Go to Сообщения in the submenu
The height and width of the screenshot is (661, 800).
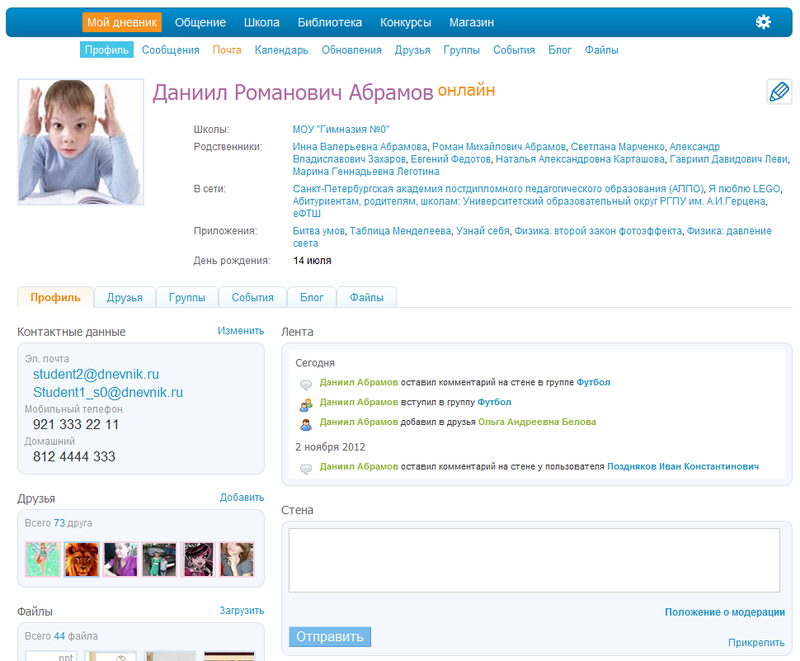[x=170, y=50]
